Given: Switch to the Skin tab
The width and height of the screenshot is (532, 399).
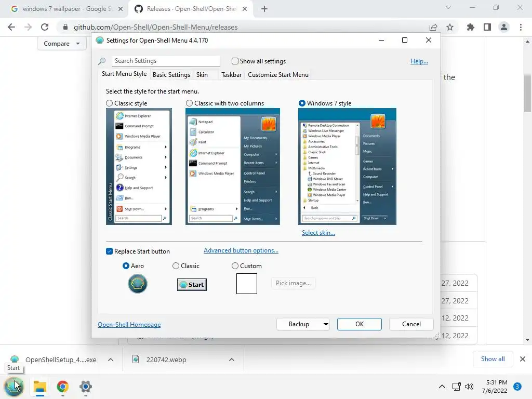Looking at the screenshot, I should pyautogui.click(x=202, y=75).
